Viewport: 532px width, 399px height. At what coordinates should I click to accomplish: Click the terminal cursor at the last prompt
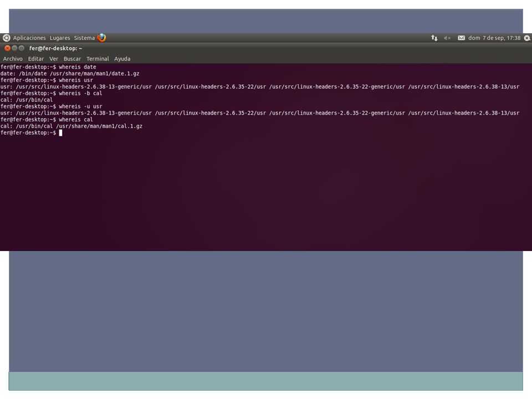[61, 132]
